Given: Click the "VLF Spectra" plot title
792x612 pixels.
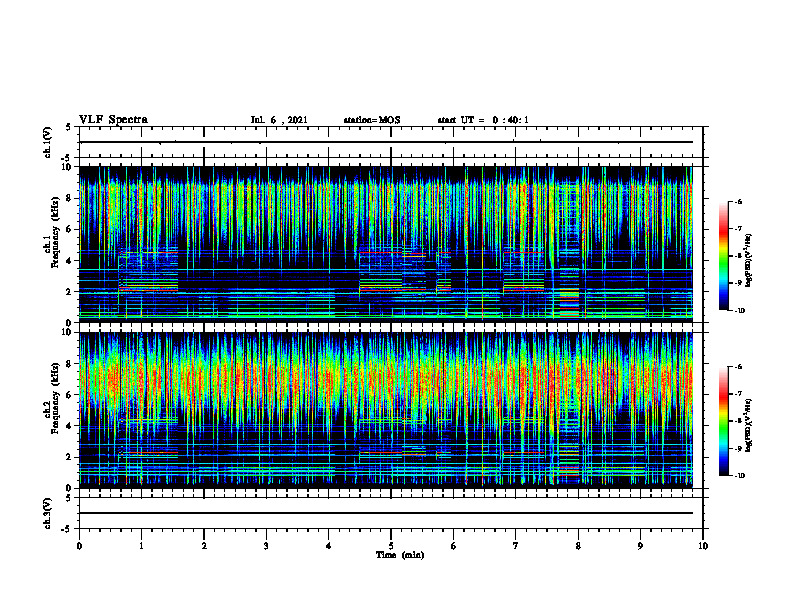Looking at the screenshot, I should [x=113, y=120].
